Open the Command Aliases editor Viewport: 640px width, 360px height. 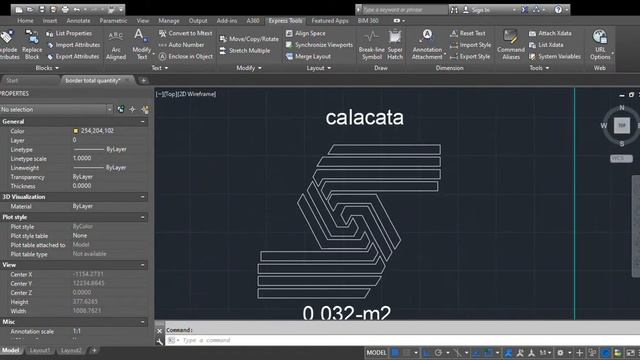(511, 45)
